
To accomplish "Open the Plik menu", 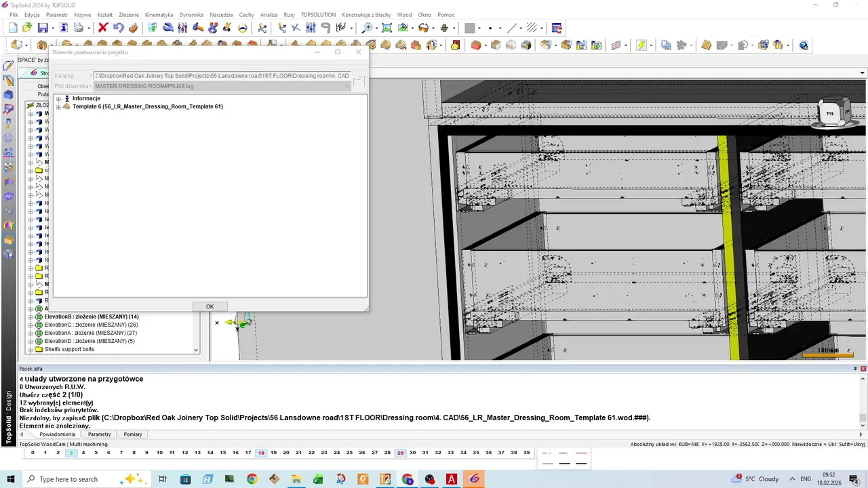I will [x=14, y=14].
